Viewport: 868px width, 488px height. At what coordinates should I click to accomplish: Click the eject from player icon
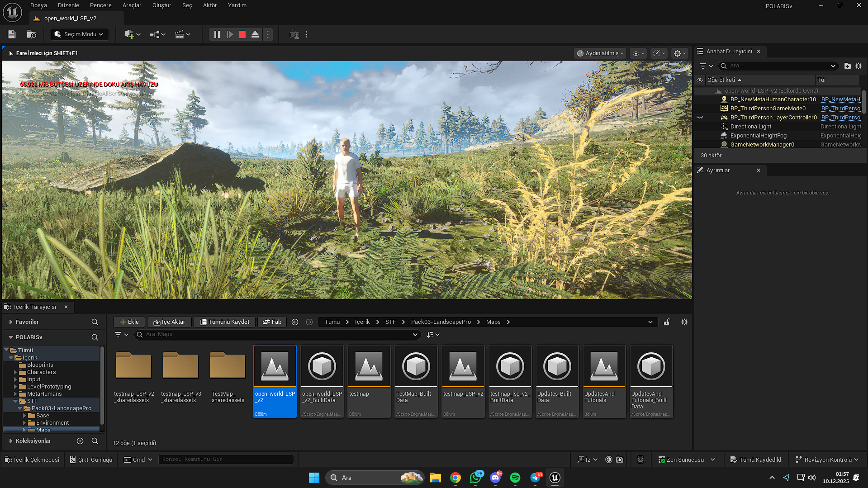255,34
